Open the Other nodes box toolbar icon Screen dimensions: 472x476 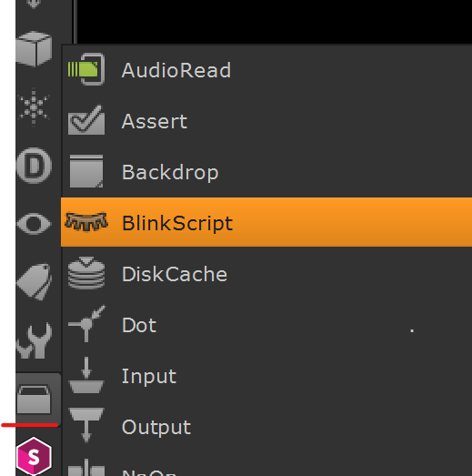point(34,399)
